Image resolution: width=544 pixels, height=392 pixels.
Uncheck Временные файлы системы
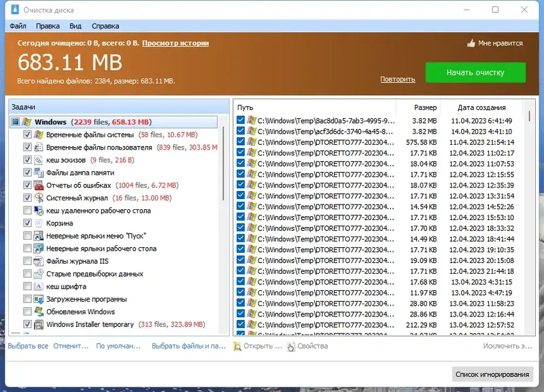pyautogui.click(x=27, y=135)
